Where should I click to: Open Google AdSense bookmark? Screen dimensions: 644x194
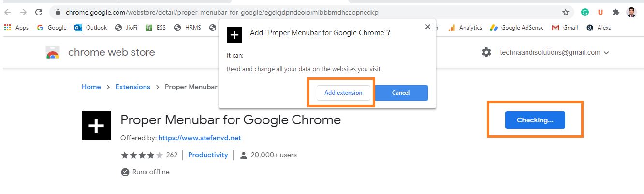coord(517,28)
